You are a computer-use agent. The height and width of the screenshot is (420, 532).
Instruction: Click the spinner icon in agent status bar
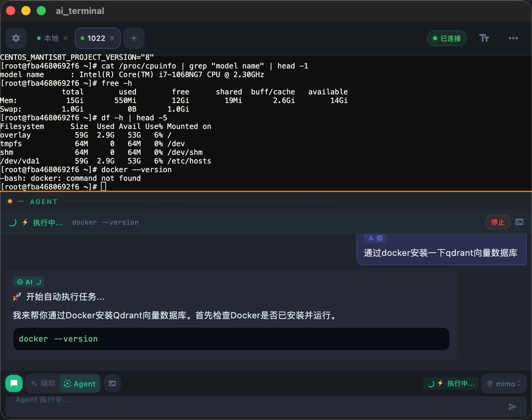[13, 222]
